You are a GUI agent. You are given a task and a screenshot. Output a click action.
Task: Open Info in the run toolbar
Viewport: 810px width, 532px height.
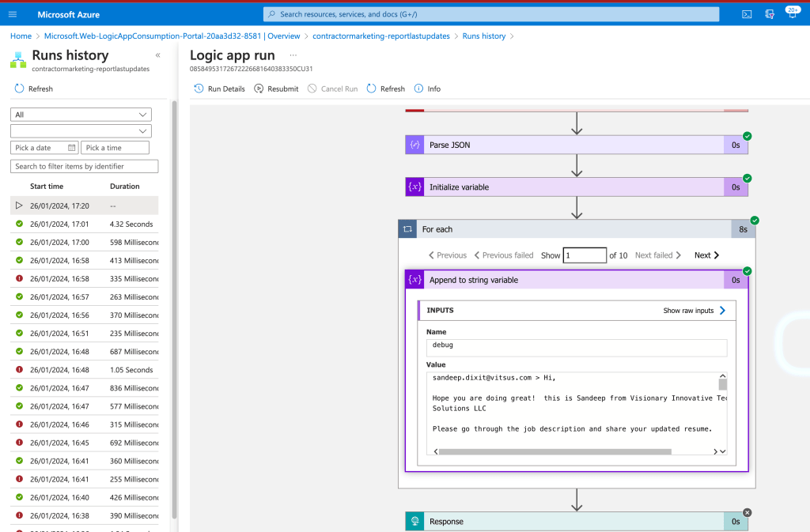click(427, 89)
